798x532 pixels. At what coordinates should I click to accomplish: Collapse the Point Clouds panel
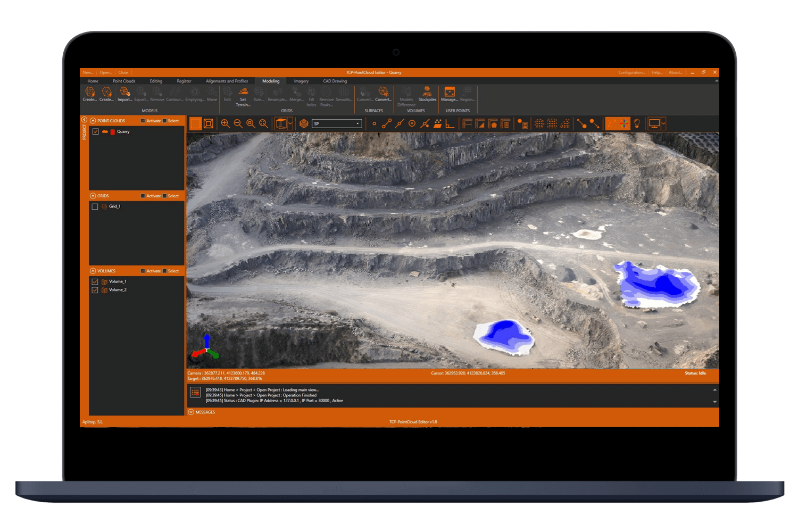tap(93, 121)
